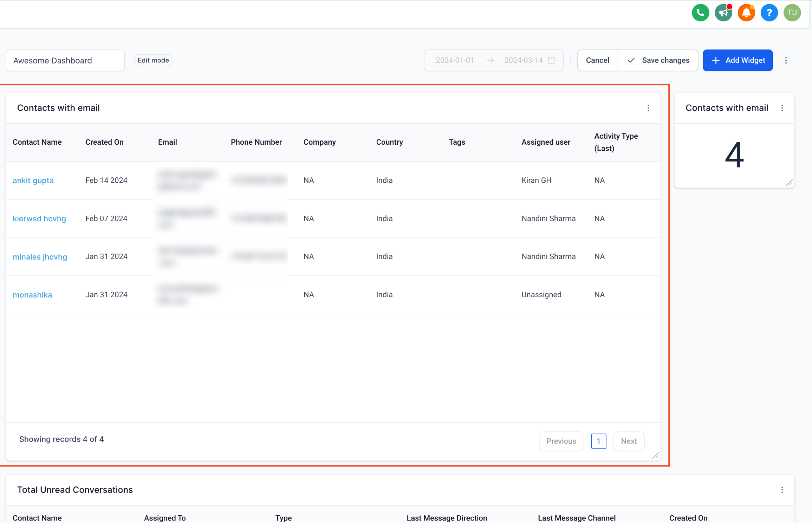The width and height of the screenshot is (812, 523).
Task: Open the TU user avatar menu
Action: pos(792,13)
